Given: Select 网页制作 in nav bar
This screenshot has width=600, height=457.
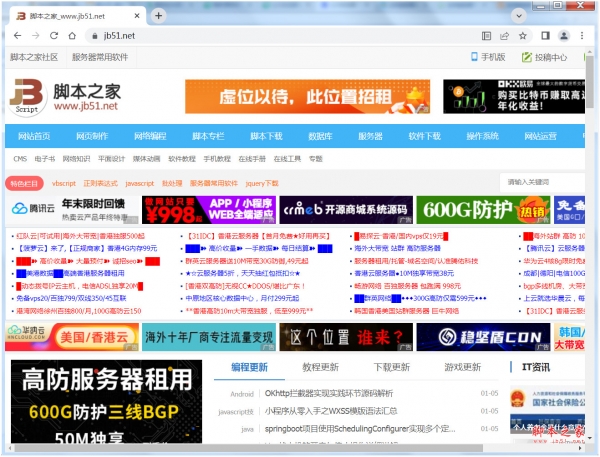Looking at the screenshot, I should coord(92,136).
